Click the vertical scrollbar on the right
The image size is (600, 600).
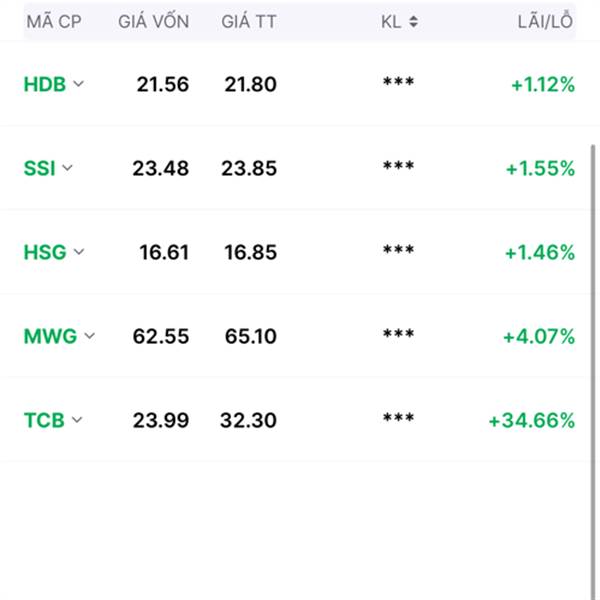(593, 371)
